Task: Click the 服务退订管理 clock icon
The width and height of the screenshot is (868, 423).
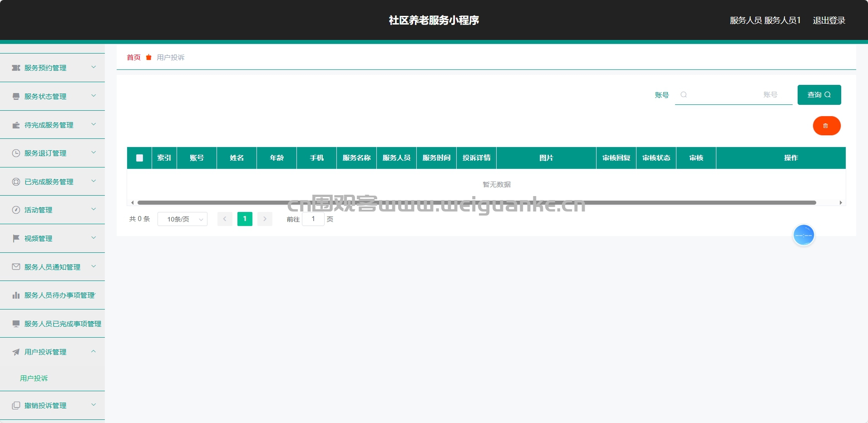Action: tap(16, 153)
